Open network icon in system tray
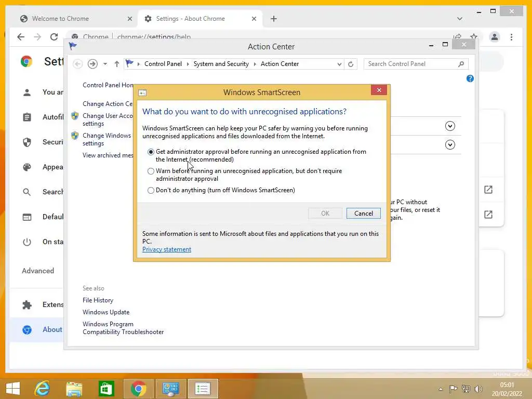 466,389
